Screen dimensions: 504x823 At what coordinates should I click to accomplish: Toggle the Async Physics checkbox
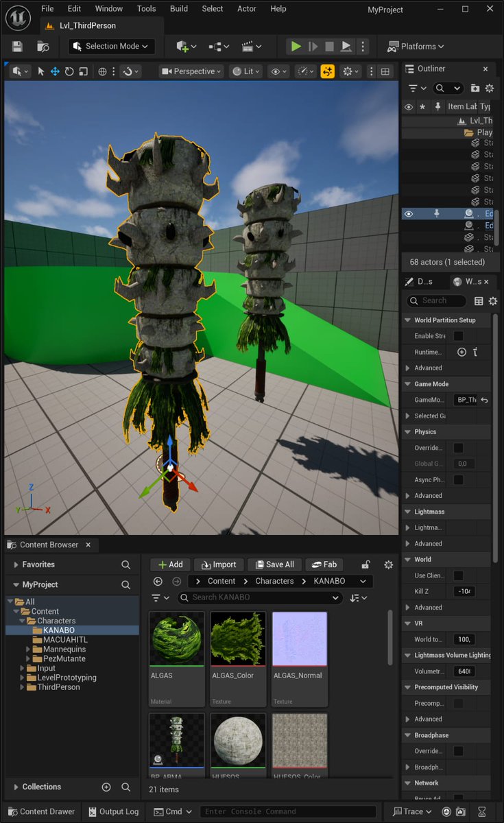click(459, 480)
